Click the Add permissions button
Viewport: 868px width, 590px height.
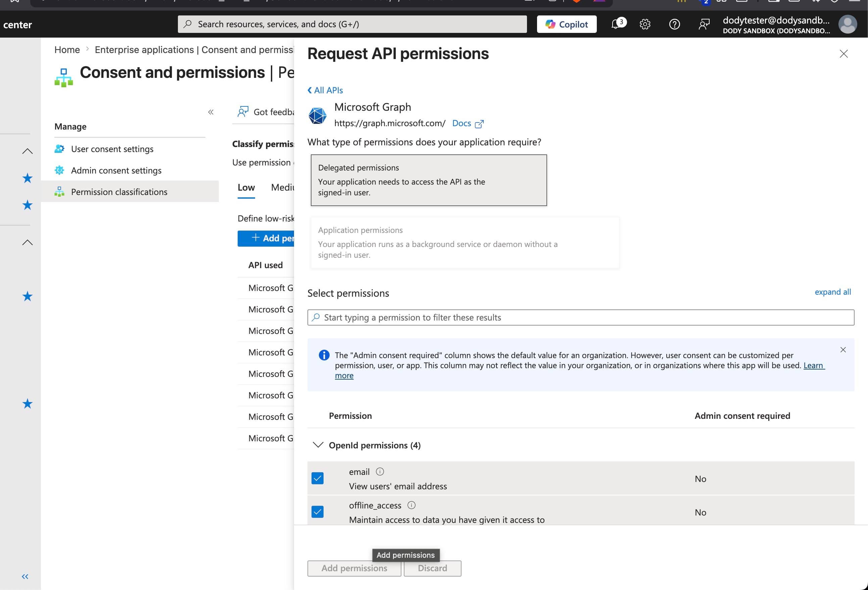coord(354,568)
